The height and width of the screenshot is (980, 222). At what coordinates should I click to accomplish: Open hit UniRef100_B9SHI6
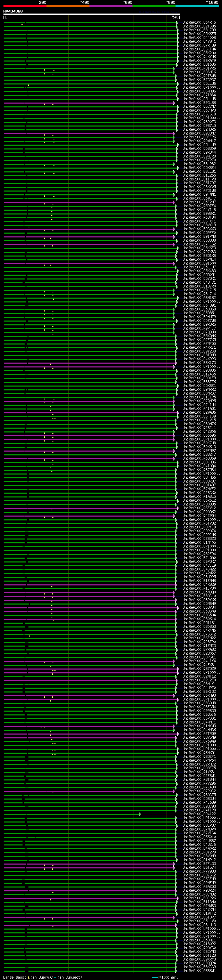click(199, 72)
